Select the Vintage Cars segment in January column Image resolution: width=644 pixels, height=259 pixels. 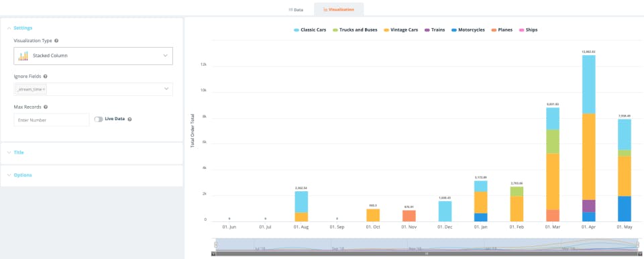click(481, 202)
